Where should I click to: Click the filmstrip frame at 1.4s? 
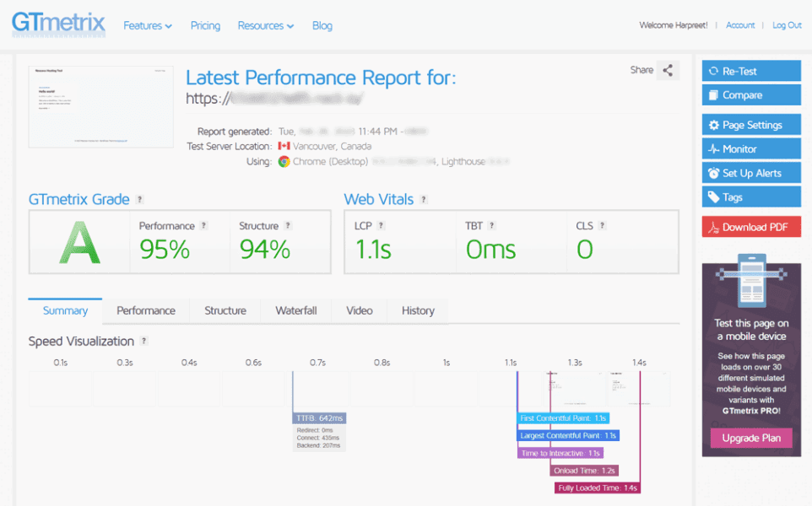click(x=639, y=389)
